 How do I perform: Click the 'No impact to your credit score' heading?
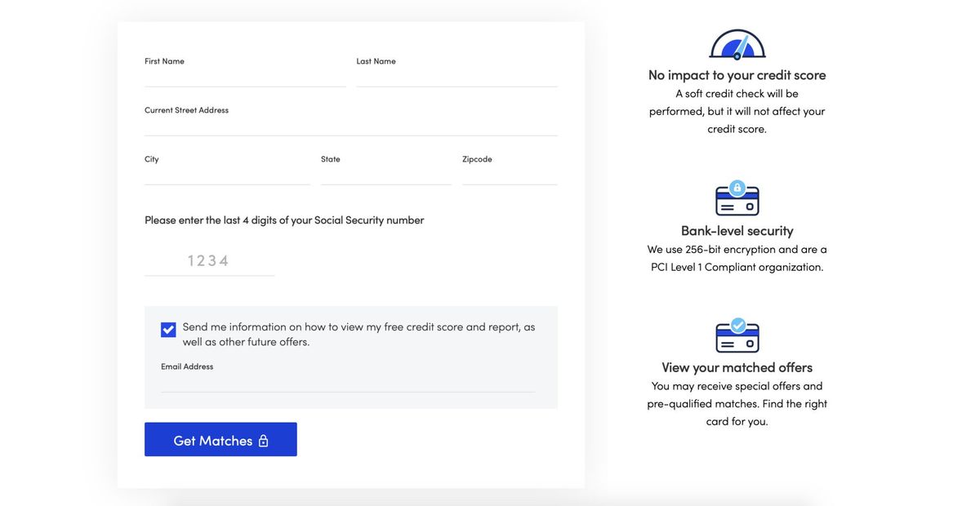737,73
